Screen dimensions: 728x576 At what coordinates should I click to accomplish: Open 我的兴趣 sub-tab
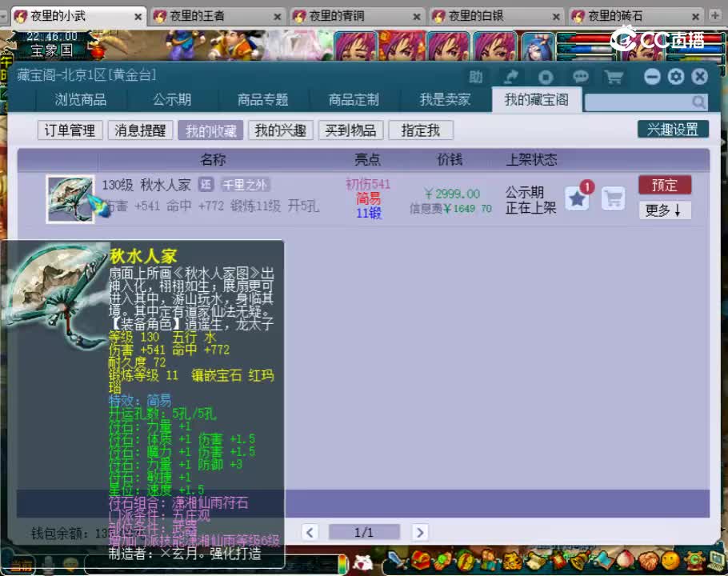[x=281, y=130]
